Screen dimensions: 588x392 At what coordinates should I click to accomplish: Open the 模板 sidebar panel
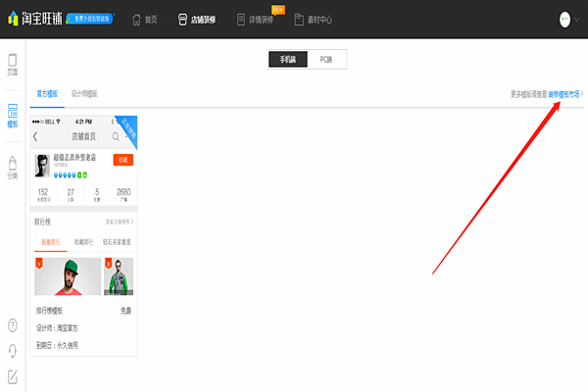(x=13, y=115)
